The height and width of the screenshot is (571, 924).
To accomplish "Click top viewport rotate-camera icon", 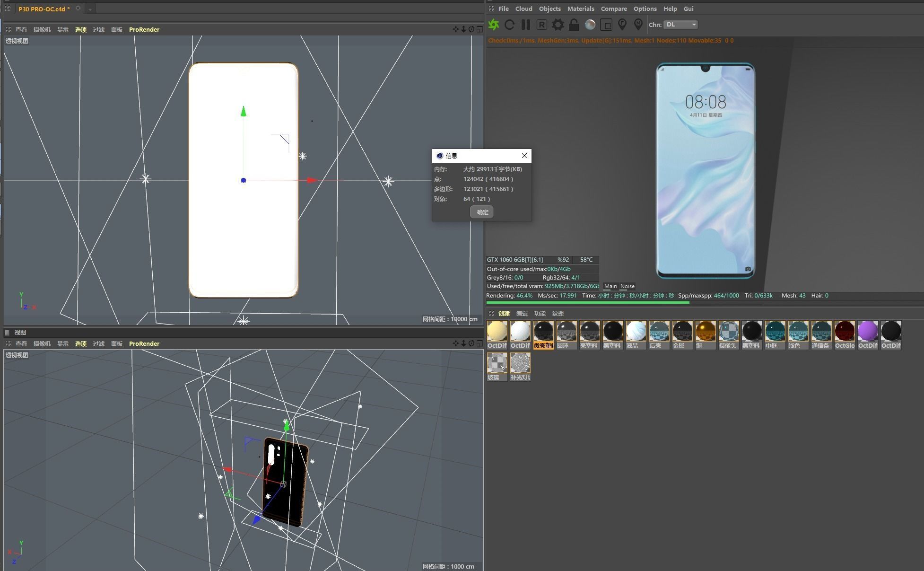I will pyautogui.click(x=471, y=29).
